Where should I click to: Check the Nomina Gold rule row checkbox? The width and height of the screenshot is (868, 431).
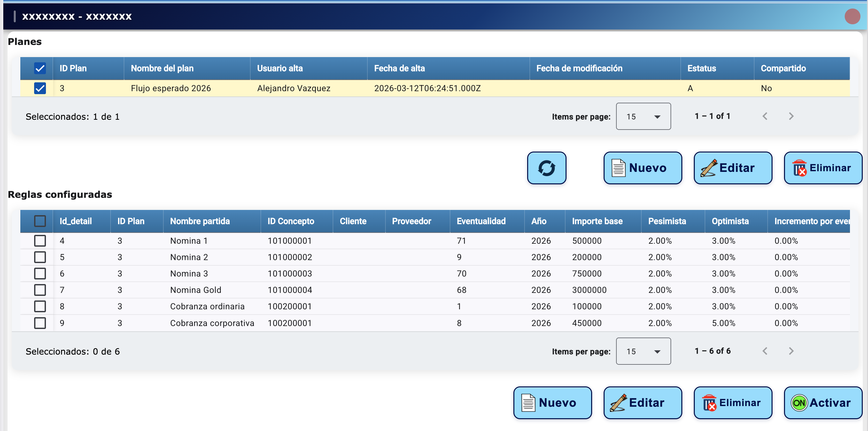coord(40,290)
